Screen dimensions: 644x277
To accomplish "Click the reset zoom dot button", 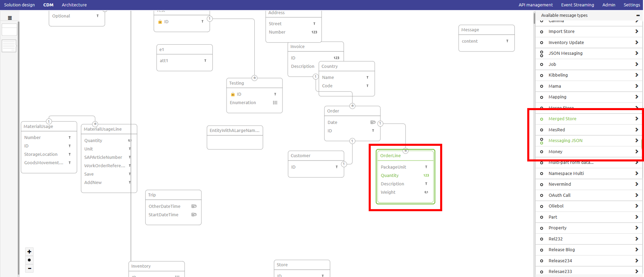I will coord(29,260).
